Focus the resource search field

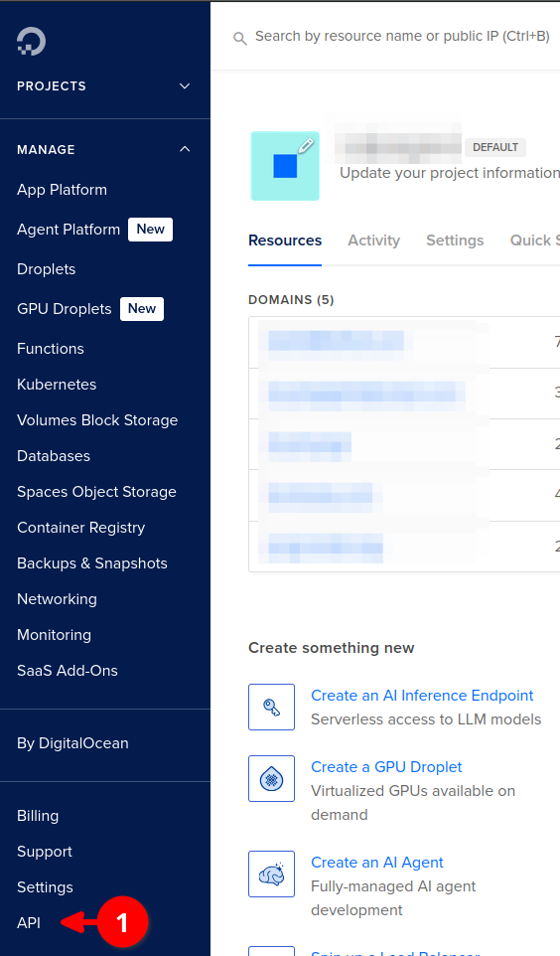point(402,37)
